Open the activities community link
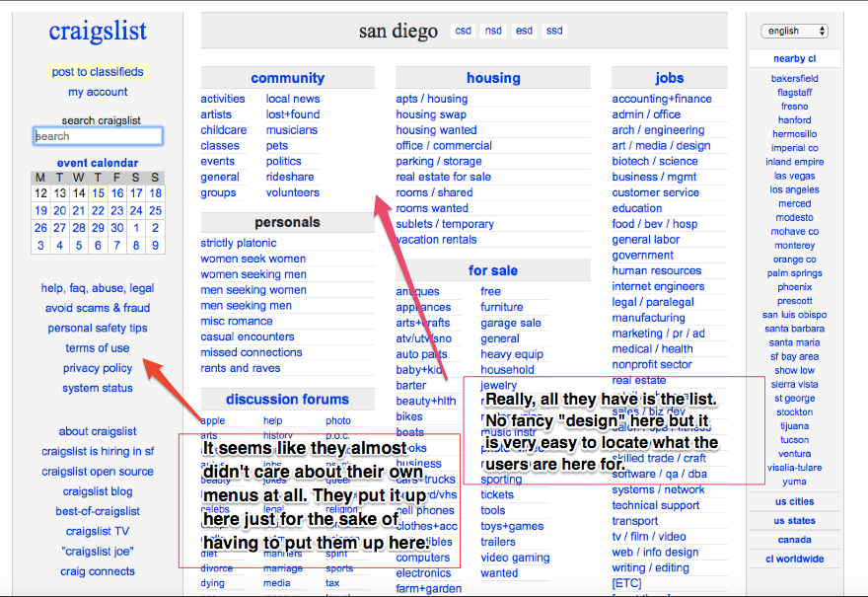This screenshot has width=868, height=597. [x=223, y=99]
